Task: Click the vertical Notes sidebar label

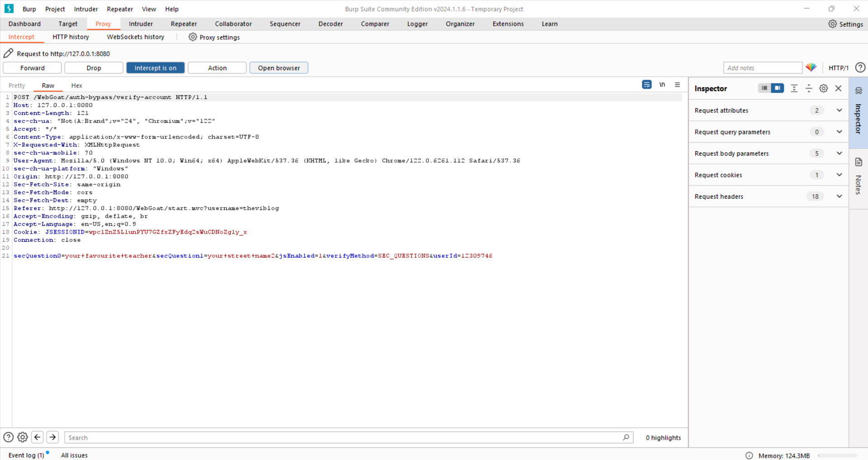Action: (x=858, y=185)
